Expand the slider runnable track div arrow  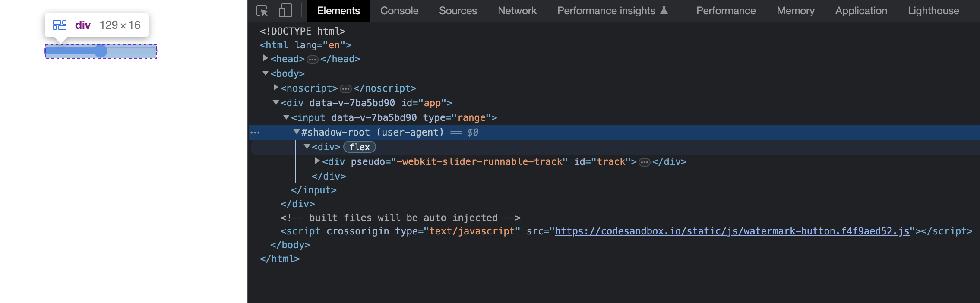(x=317, y=161)
